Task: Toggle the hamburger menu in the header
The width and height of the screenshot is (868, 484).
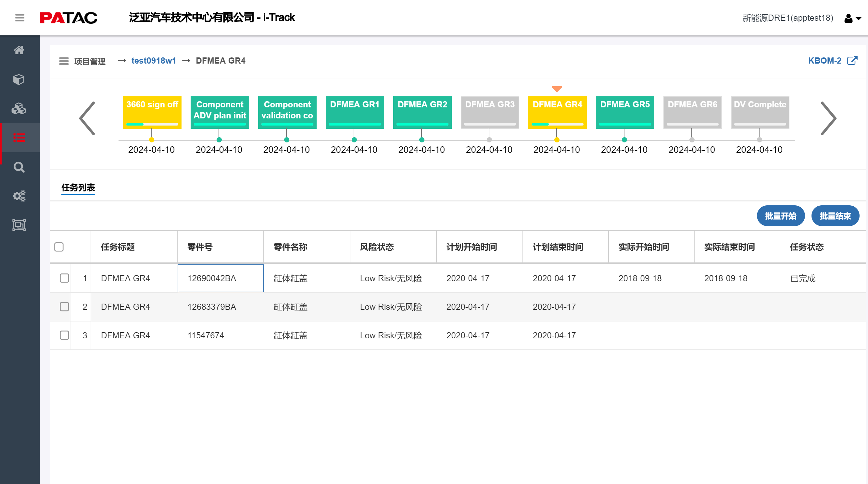Action: click(20, 18)
